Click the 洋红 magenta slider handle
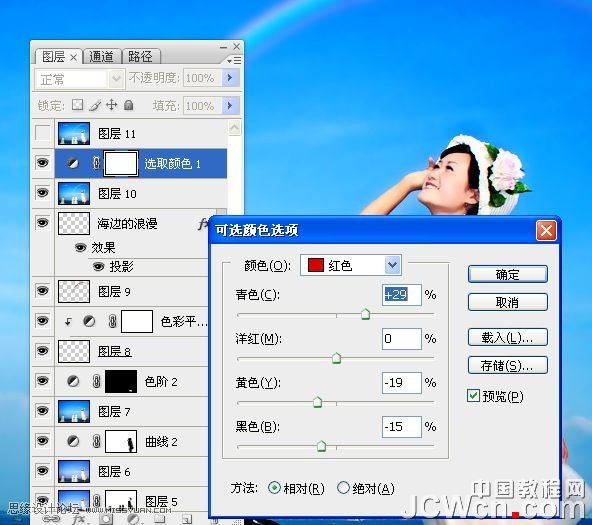This screenshot has height=525, width=592. tap(336, 358)
